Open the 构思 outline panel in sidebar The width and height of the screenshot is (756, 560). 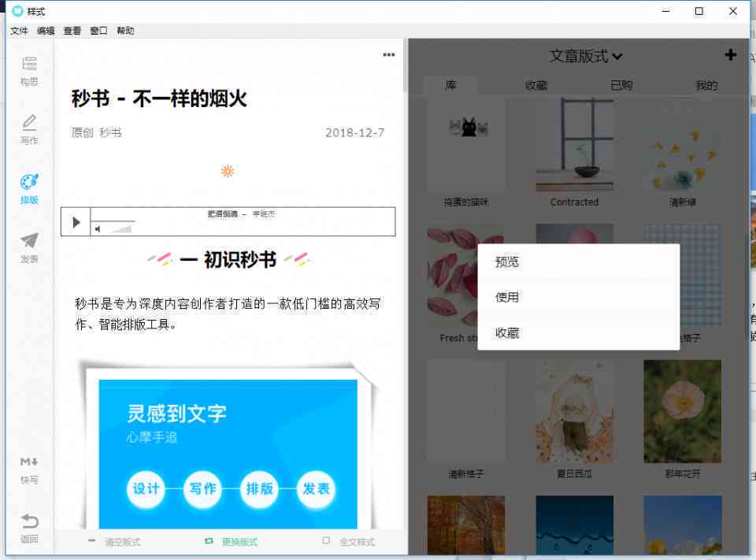pos(29,71)
